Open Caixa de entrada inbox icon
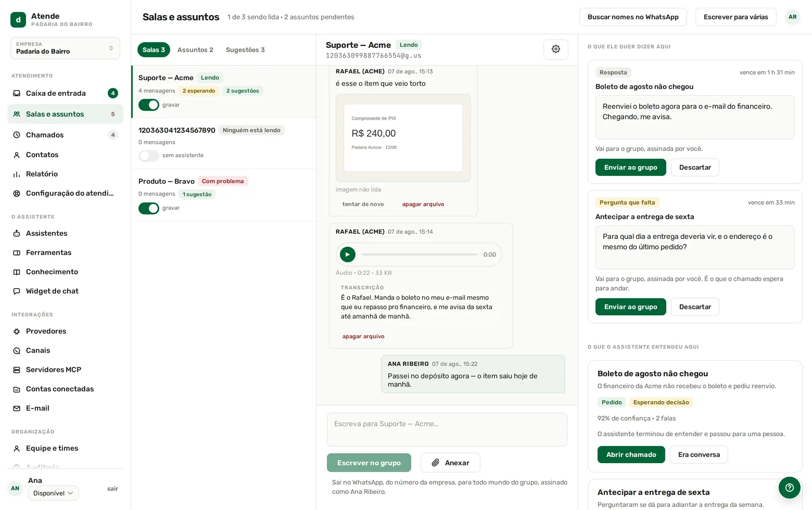Screen dimensions: 812x510 (17, 93)
